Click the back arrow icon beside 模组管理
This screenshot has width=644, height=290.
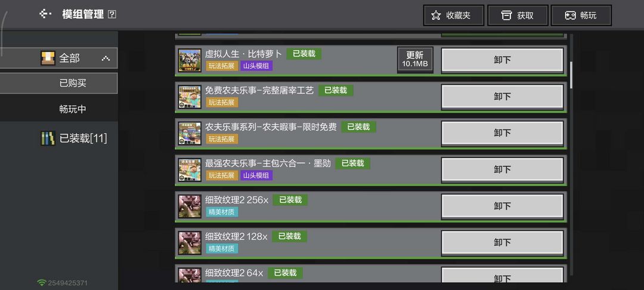(x=45, y=14)
